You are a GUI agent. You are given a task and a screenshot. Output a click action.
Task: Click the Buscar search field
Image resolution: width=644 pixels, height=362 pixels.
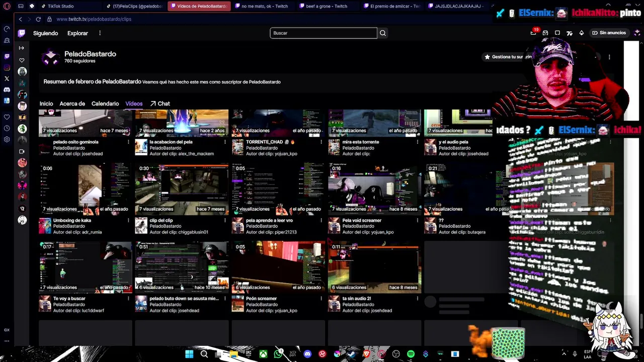324,33
